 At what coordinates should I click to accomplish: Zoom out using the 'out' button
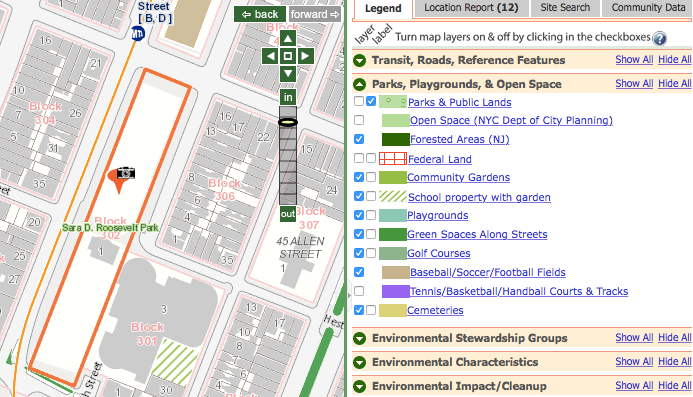click(288, 214)
